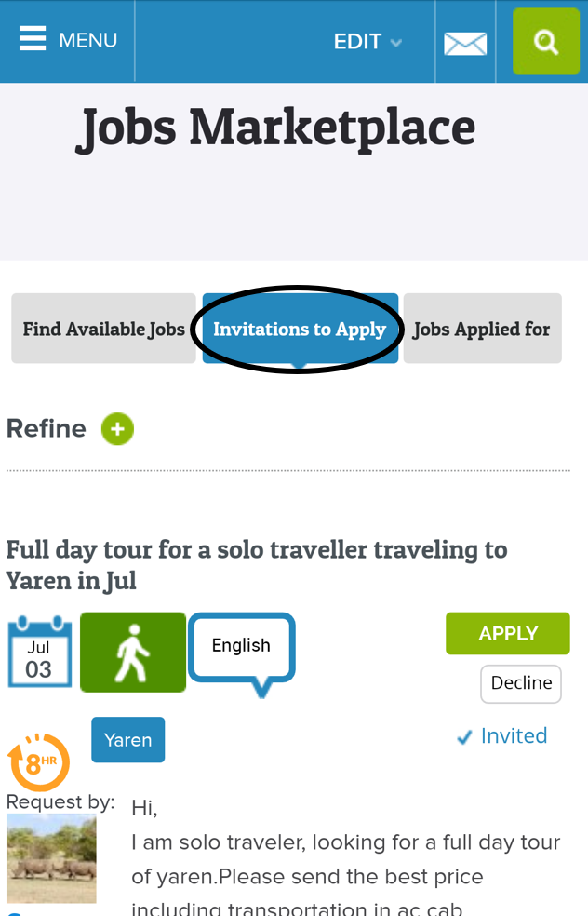This screenshot has height=916, width=588.
Task: Click the orange 8 HR duration icon
Action: 38,761
